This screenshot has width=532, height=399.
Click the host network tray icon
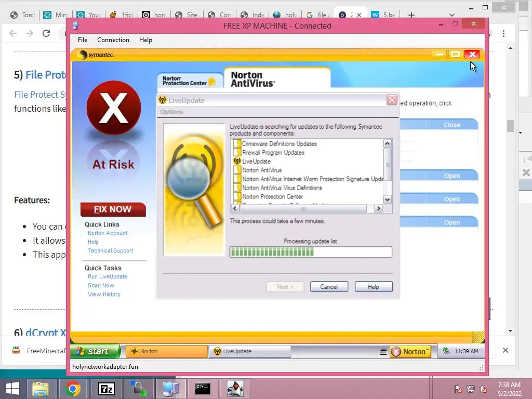coord(471,389)
